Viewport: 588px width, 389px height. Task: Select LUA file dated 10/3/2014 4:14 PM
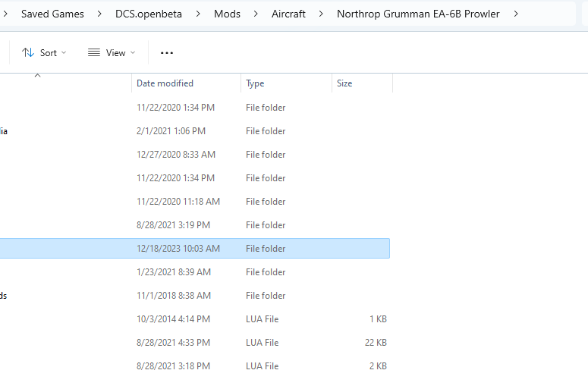pyautogui.click(x=195, y=319)
